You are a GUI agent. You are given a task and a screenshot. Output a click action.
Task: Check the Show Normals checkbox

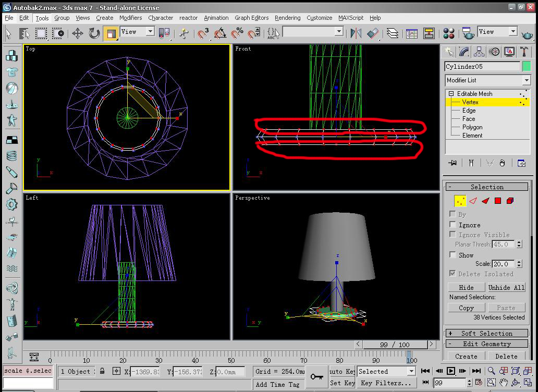(x=453, y=254)
